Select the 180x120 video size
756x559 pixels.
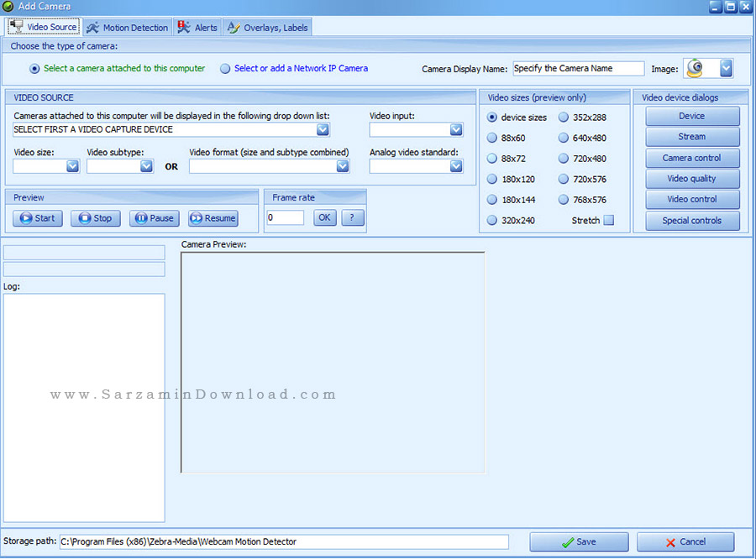point(491,180)
